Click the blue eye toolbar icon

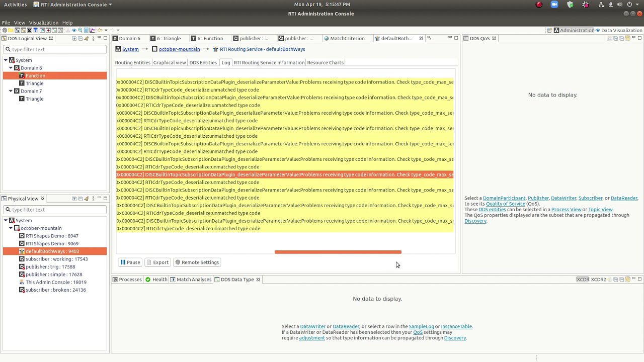coord(74,30)
